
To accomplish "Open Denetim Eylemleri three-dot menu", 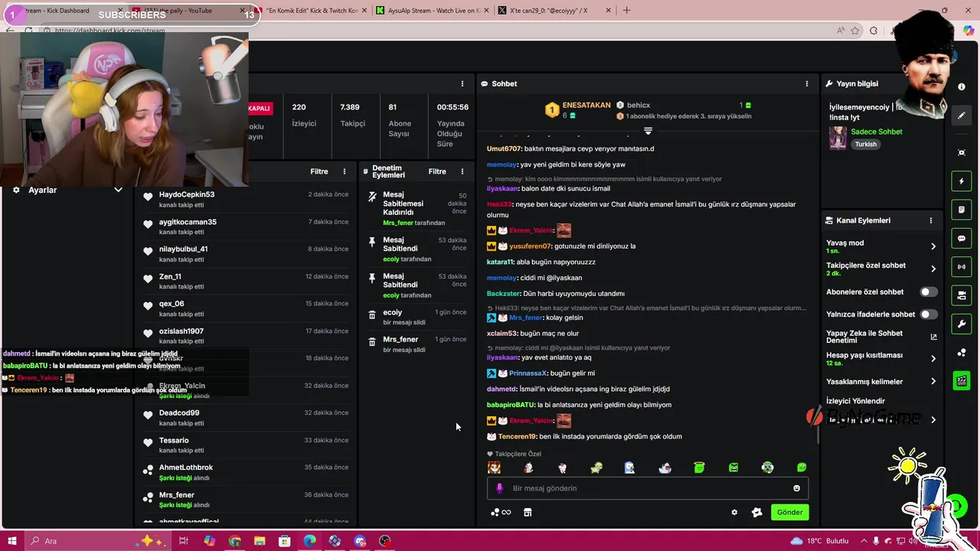I will tap(462, 171).
